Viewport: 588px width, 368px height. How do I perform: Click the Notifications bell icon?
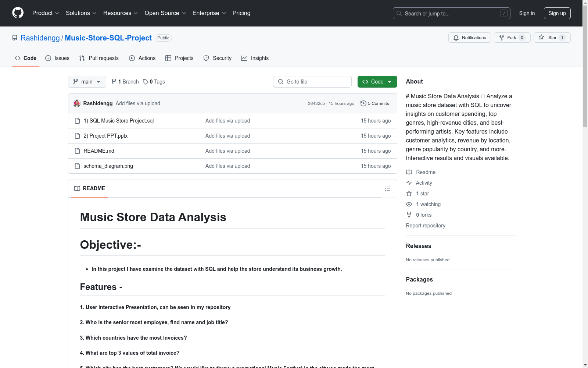pos(456,38)
